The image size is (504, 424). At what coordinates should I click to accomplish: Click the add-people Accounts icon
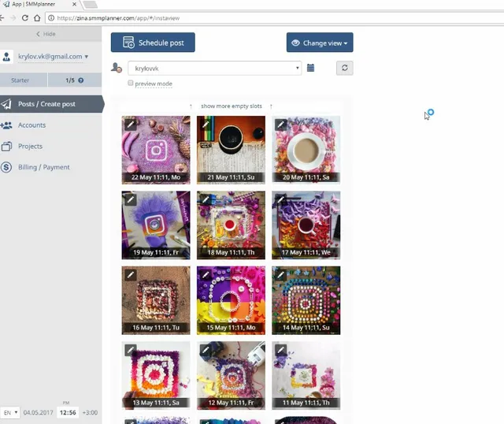coord(6,125)
